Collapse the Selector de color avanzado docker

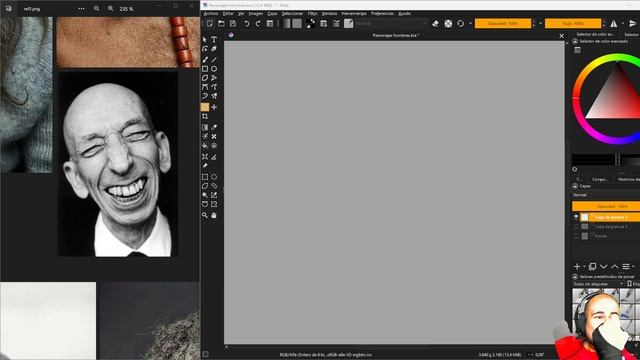coord(575,41)
